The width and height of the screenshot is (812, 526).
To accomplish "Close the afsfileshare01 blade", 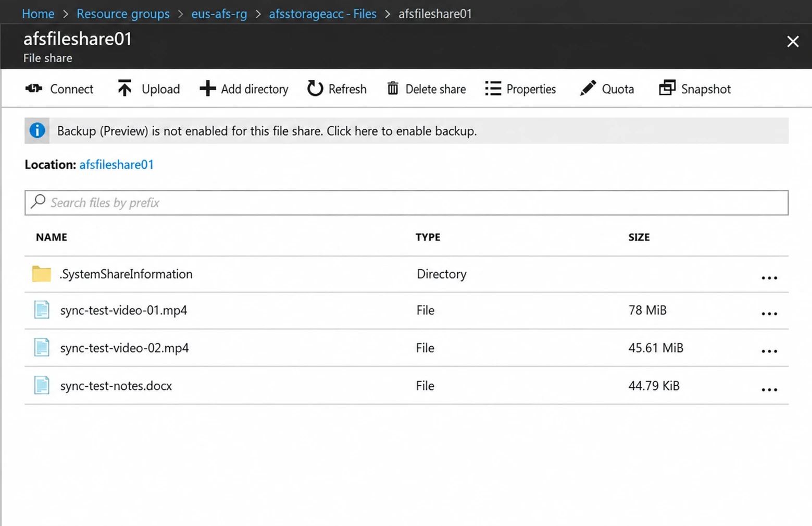I will click(x=793, y=41).
